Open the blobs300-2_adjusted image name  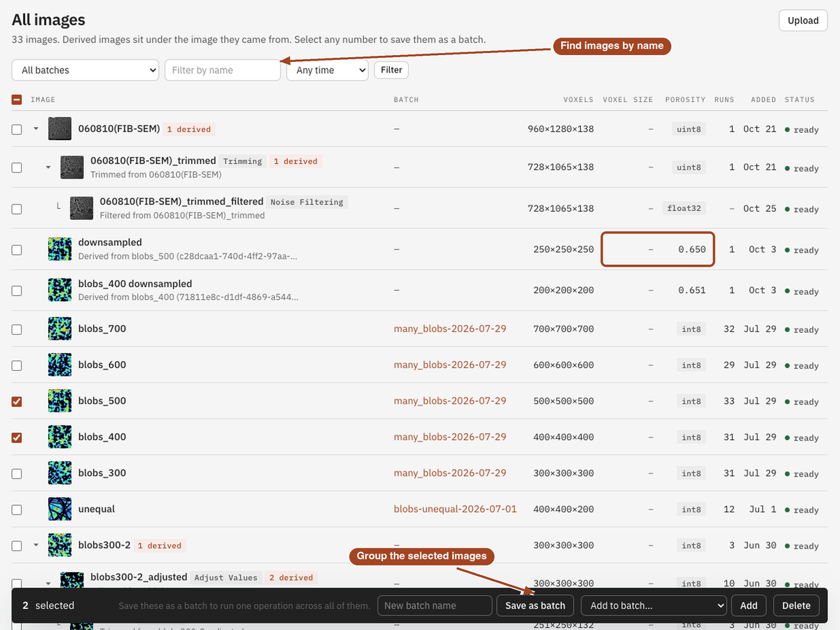click(x=139, y=577)
